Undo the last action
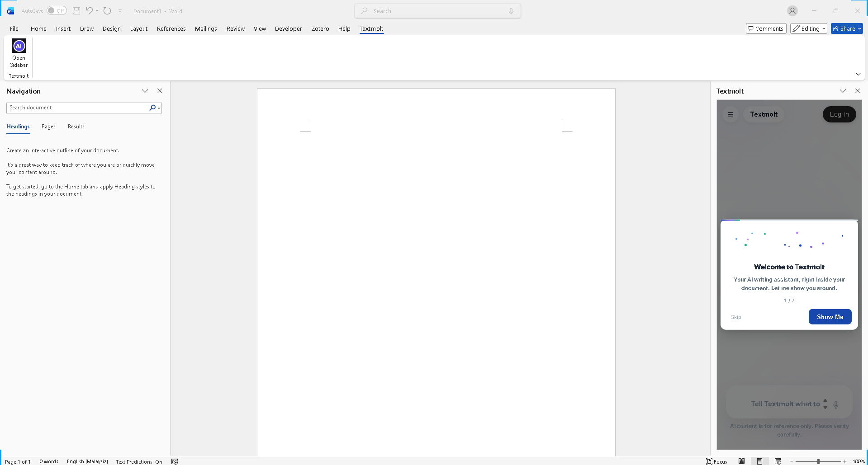868x465 pixels. pos(89,11)
